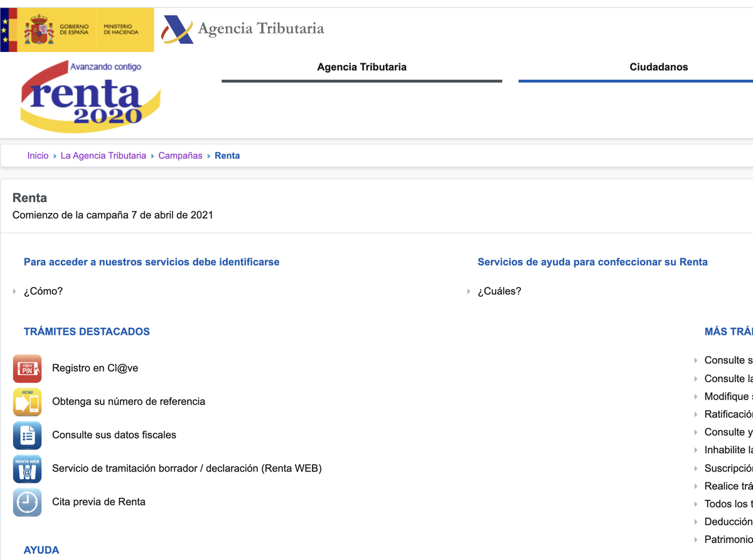
Task: Open Consulte sus datos fiscales link
Action: pyautogui.click(x=114, y=435)
